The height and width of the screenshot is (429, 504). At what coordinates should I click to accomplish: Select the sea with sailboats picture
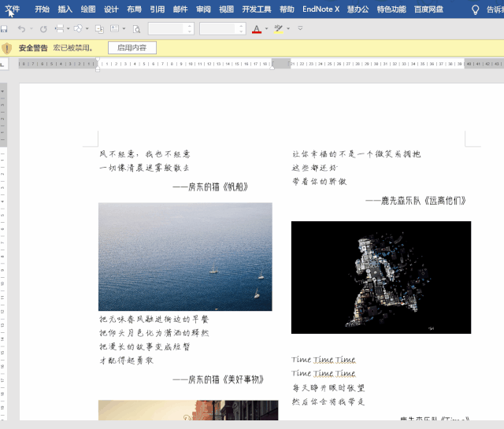(185, 257)
